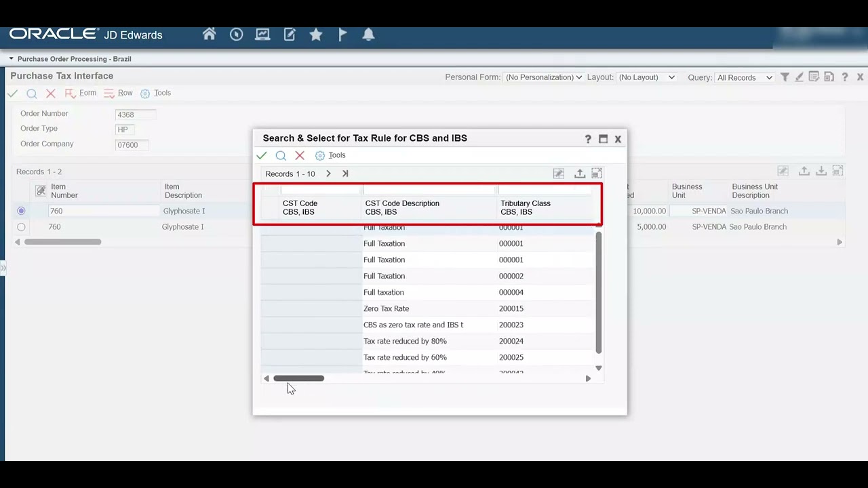Click main grid horizontal scrollbar thumb

pyautogui.click(x=62, y=242)
